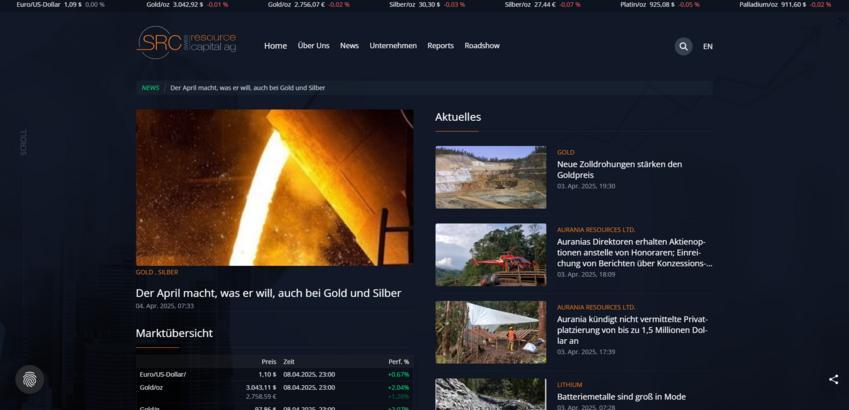Read Aurania Privatplatzierung article headline
Screen dimensions: 849x410
coord(632,330)
